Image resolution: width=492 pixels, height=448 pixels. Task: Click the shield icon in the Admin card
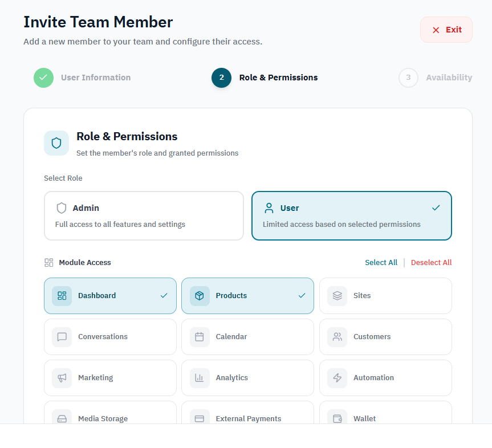[62, 208]
